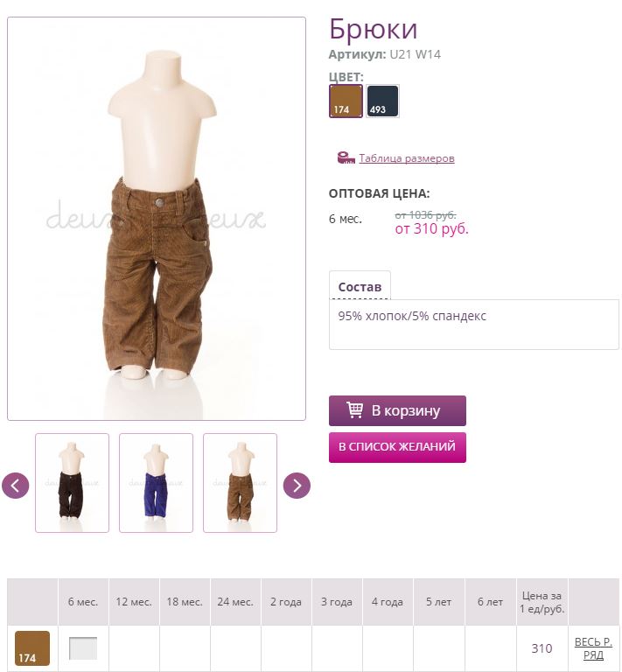Click the Брюки product title
Image resolution: width=622 pixels, height=672 pixels.
[373, 30]
